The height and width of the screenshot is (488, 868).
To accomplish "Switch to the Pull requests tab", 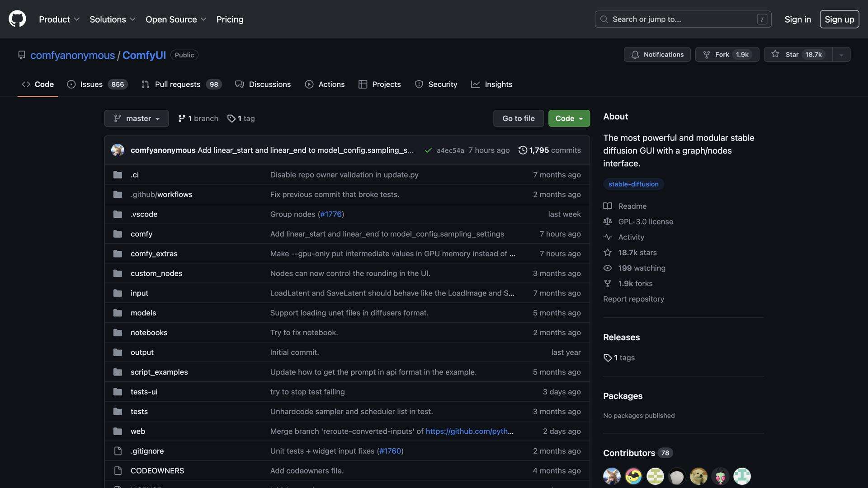I will (177, 84).
